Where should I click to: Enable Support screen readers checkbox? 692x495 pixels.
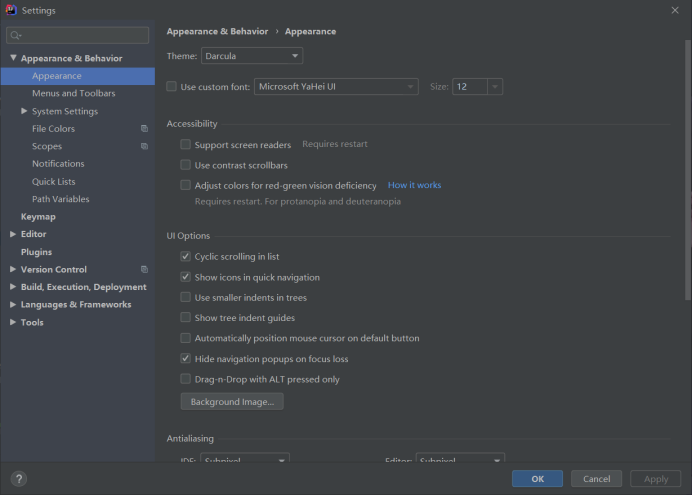(186, 144)
